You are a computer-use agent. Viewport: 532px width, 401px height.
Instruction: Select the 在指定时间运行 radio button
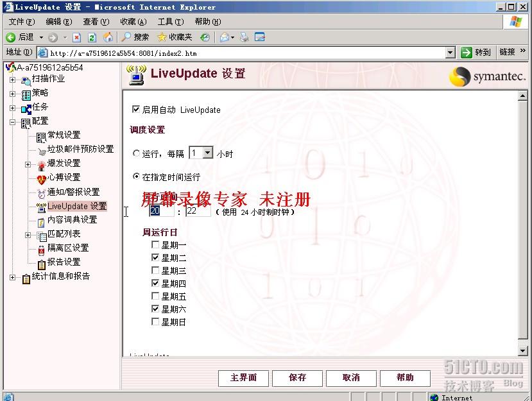click(x=136, y=176)
